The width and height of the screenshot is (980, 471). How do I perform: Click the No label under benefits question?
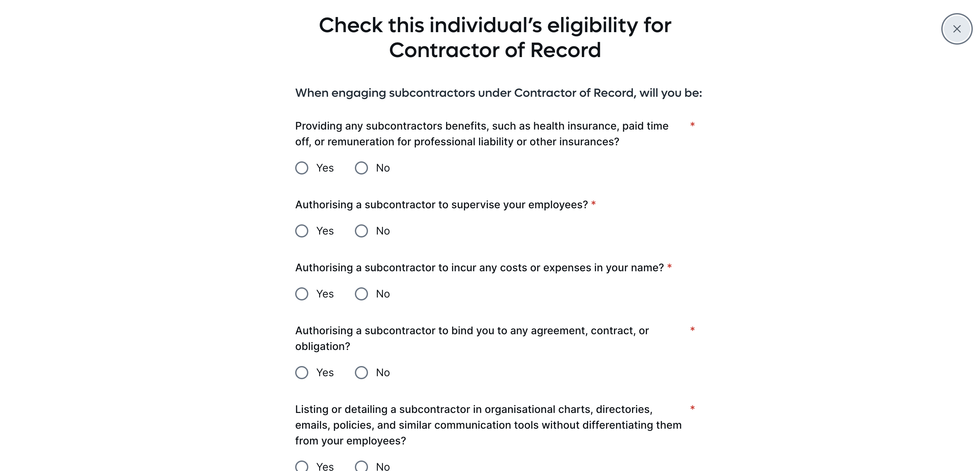pyautogui.click(x=383, y=168)
